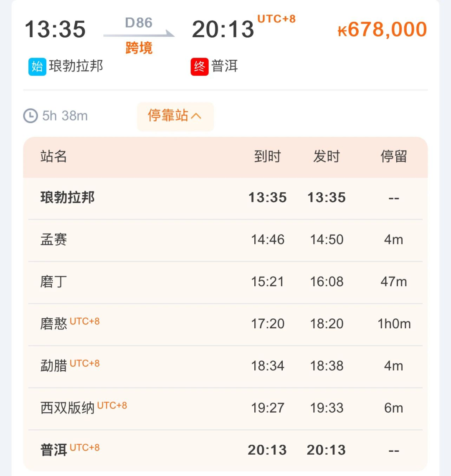The height and width of the screenshot is (476, 451).
Task: Click the UTC+8 label beside 20:13 header
Action: pos(276,19)
